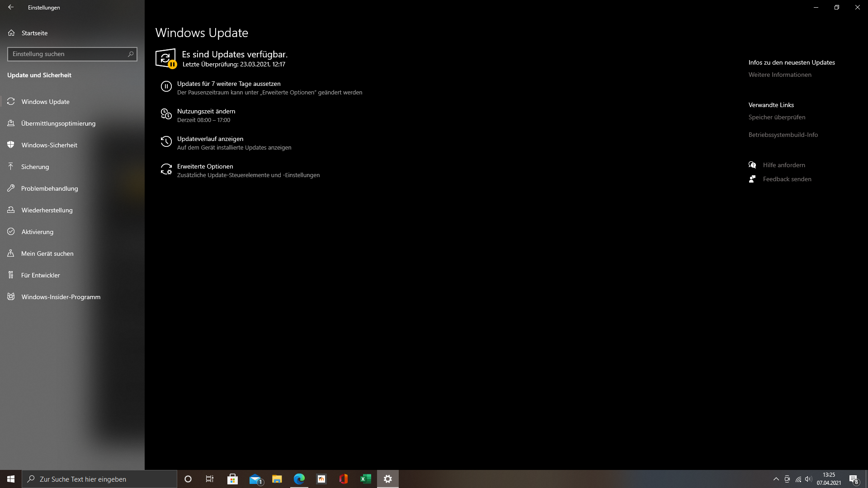
Task: Click the Für Entwickler tools icon
Action: pos(11,275)
